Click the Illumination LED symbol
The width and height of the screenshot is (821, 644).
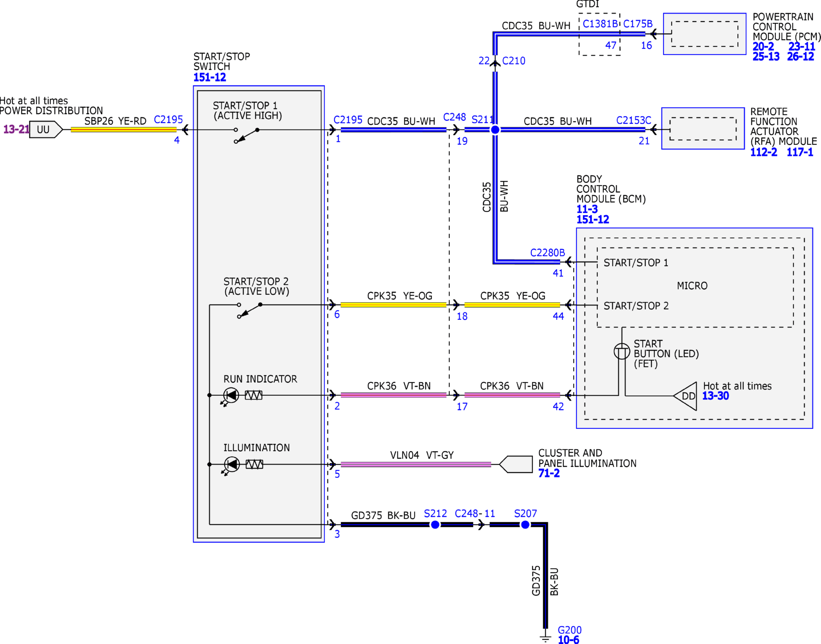(x=231, y=465)
